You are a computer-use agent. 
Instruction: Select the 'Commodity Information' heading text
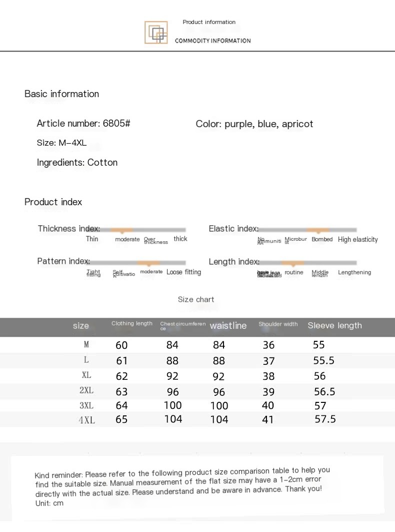(213, 41)
